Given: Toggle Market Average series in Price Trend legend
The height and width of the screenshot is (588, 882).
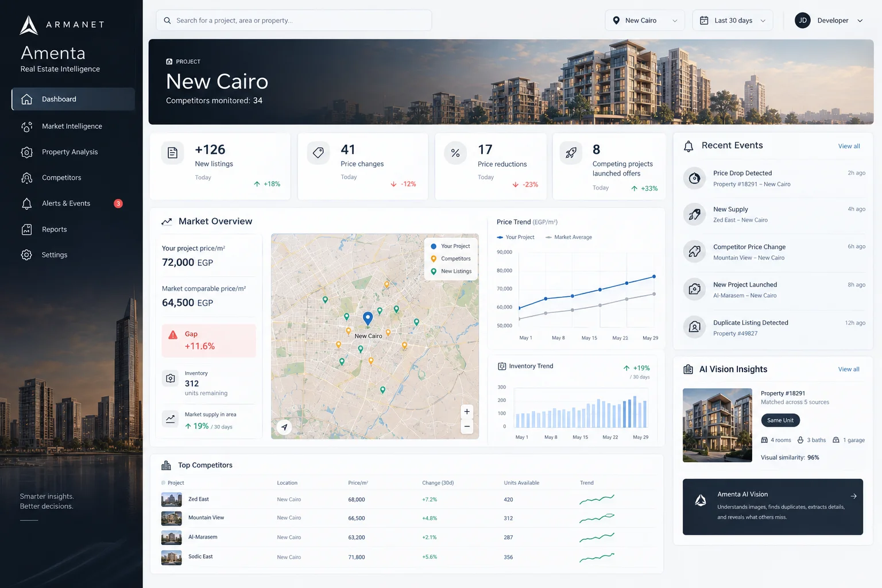Looking at the screenshot, I should pos(568,237).
